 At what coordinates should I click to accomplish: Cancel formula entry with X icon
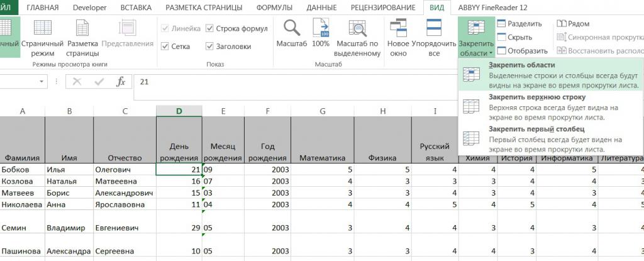coord(76,82)
